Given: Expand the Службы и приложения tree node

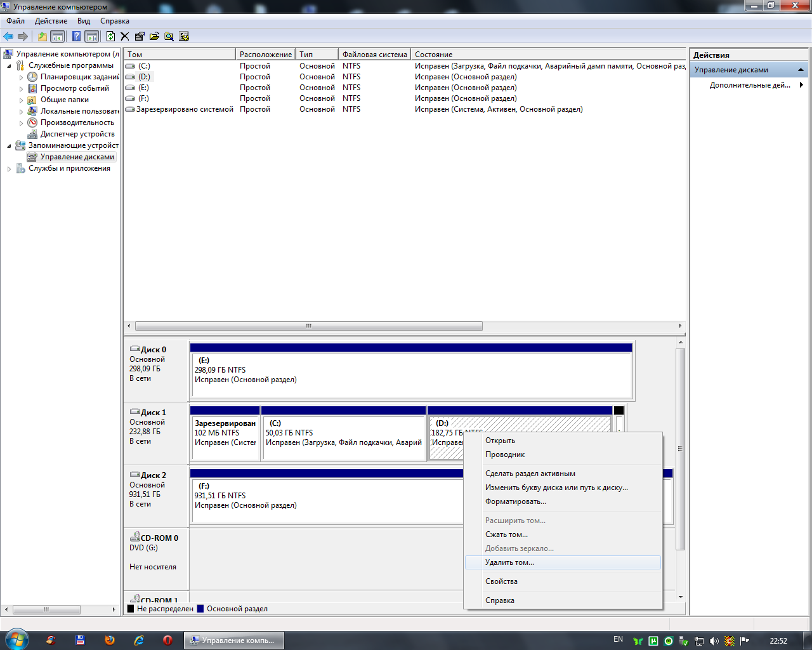Looking at the screenshot, I should [9, 168].
